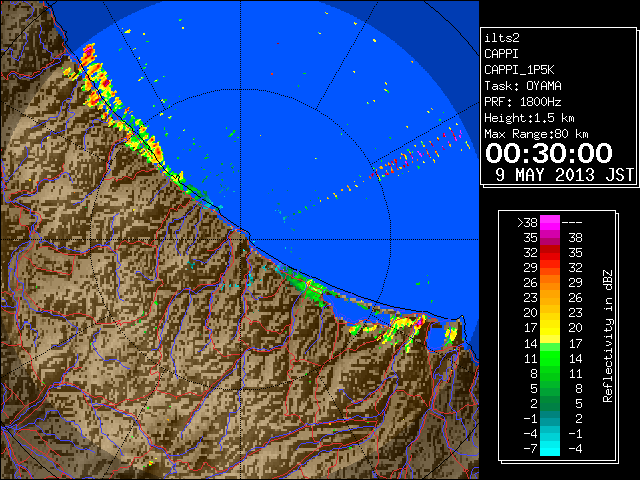This screenshot has height=480, width=640.
Task: Click the '9 MAY 2013 JST' date
Action: coord(565,175)
